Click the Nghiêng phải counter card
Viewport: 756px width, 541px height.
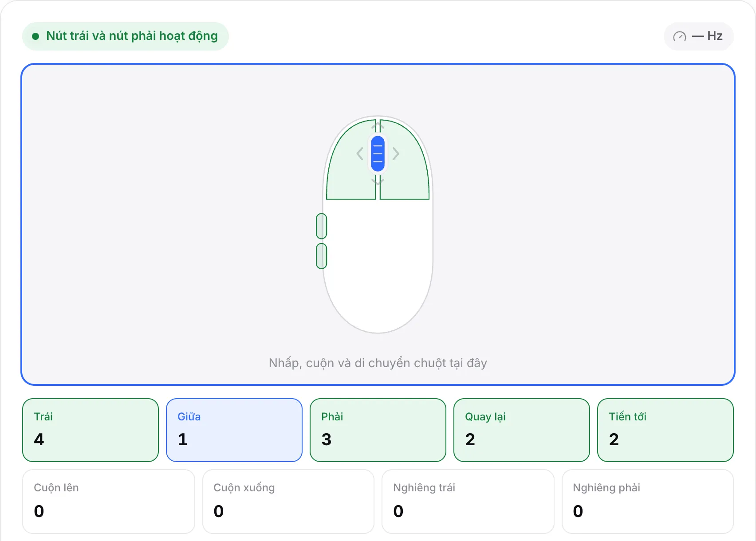point(648,502)
